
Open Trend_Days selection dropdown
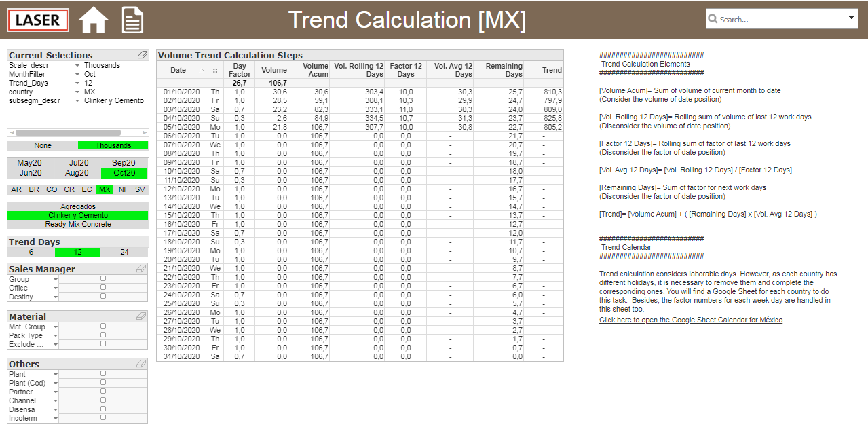77,83
